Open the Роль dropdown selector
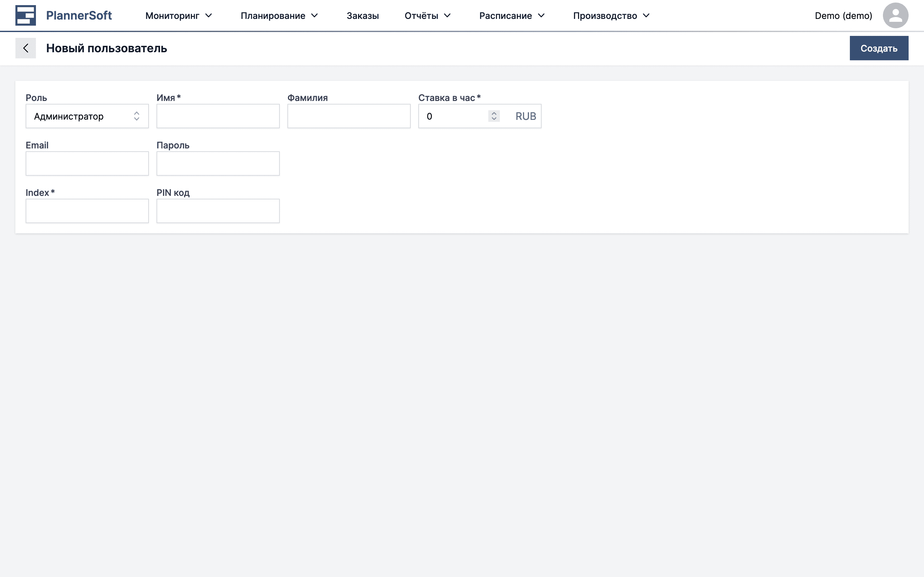The width and height of the screenshot is (924, 577). [x=87, y=116]
